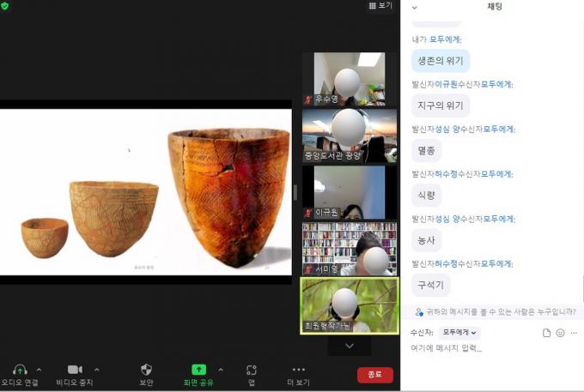Image resolution: width=584 pixels, height=392 pixels.
Task: Show more participants with down arrow
Action: pos(350,346)
